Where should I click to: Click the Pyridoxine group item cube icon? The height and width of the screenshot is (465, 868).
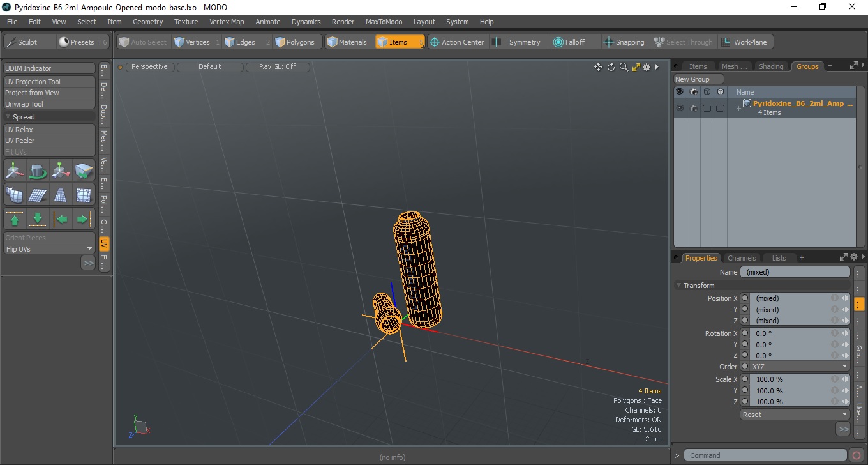coord(747,103)
